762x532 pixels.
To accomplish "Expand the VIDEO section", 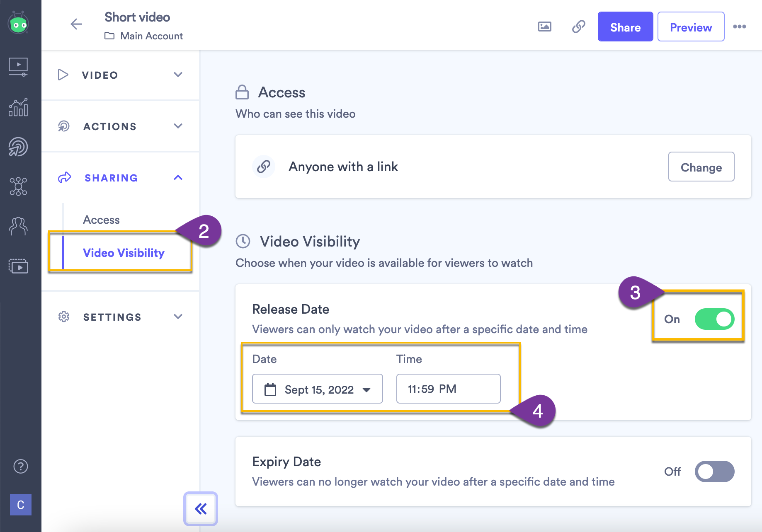I will coord(120,75).
